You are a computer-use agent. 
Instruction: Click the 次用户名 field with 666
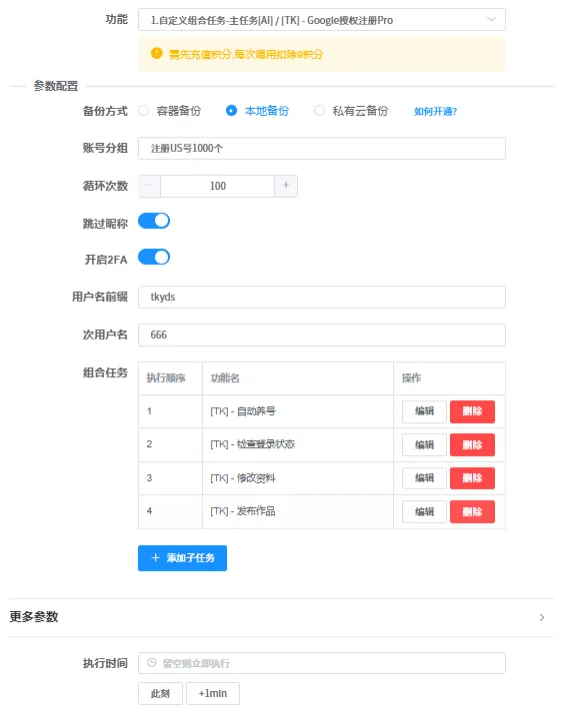point(321,335)
